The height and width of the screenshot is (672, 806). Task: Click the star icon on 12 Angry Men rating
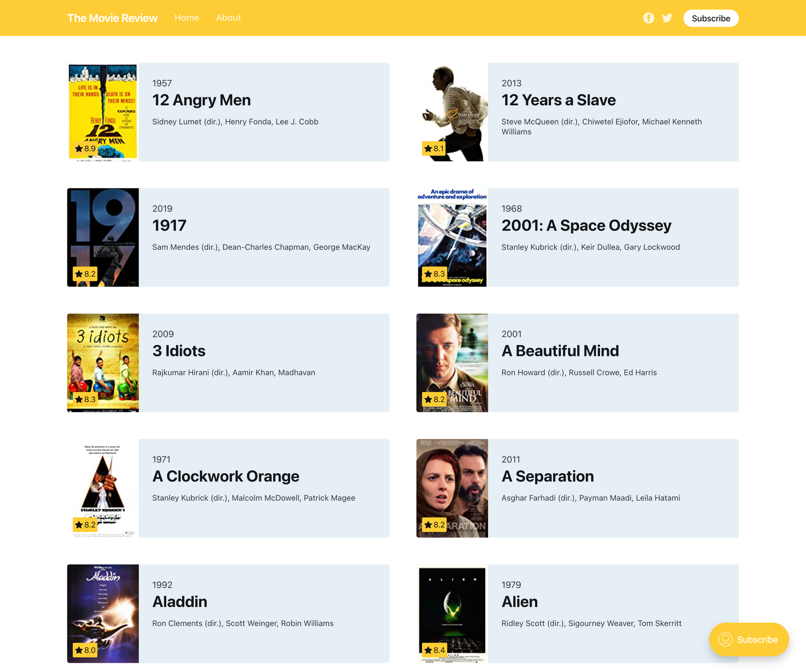[79, 148]
